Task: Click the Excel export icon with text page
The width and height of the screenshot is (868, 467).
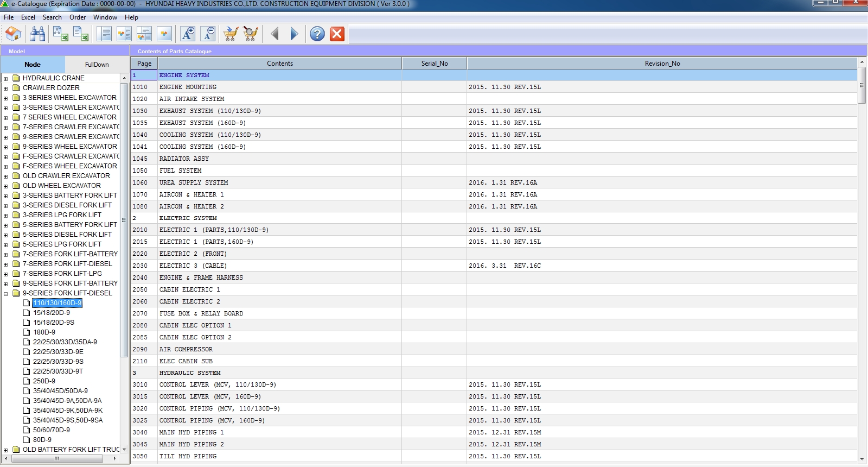Action: [x=81, y=34]
